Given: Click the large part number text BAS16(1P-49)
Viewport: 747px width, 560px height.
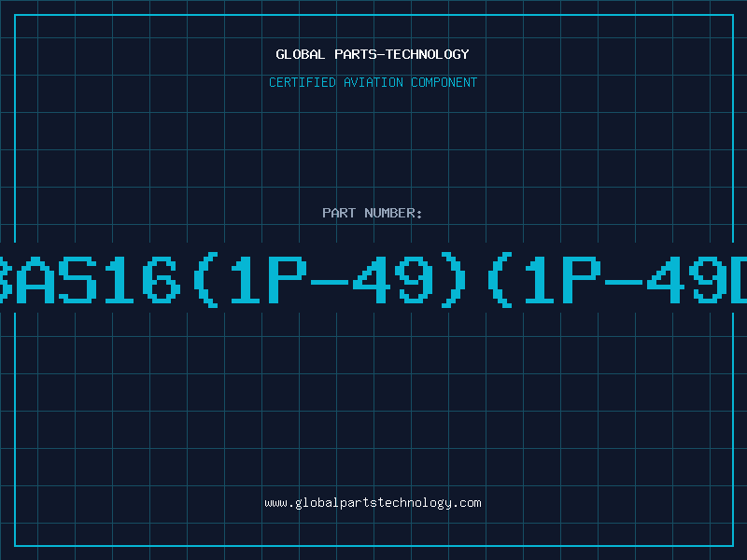Looking at the screenshot, I should pos(373,280).
